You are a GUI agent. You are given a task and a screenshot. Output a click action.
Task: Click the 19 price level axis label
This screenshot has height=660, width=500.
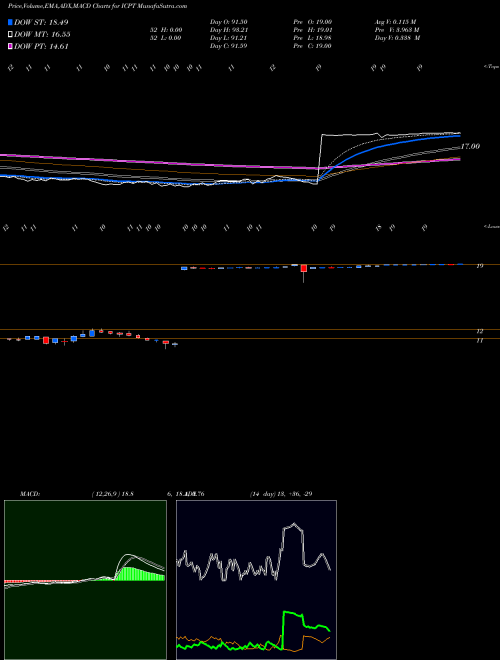coord(480,266)
